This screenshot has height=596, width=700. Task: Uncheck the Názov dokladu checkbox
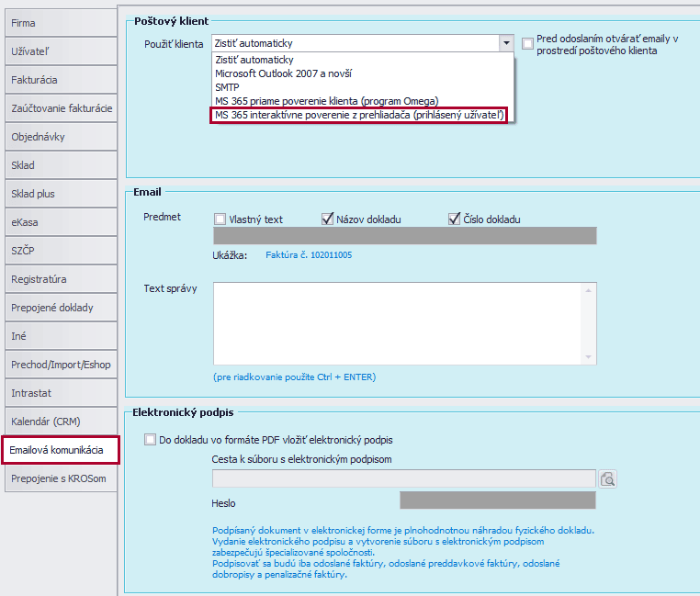point(327,219)
